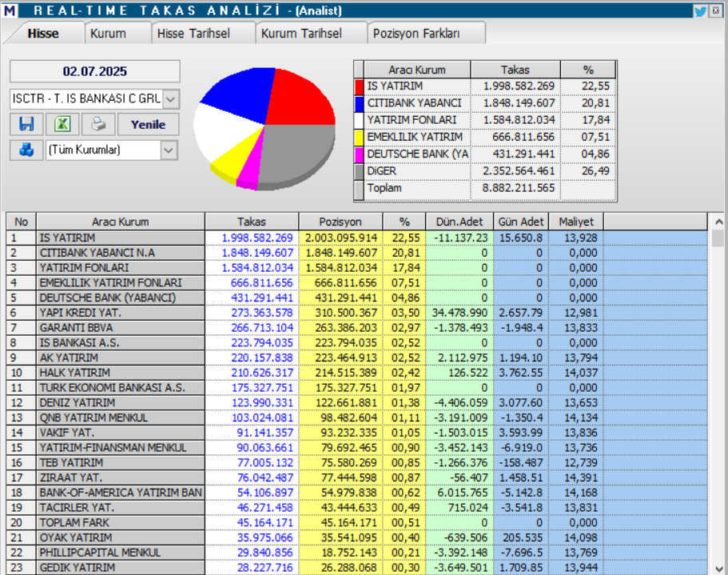Select the TOPLAM FARK row

[x=356, y=522]
